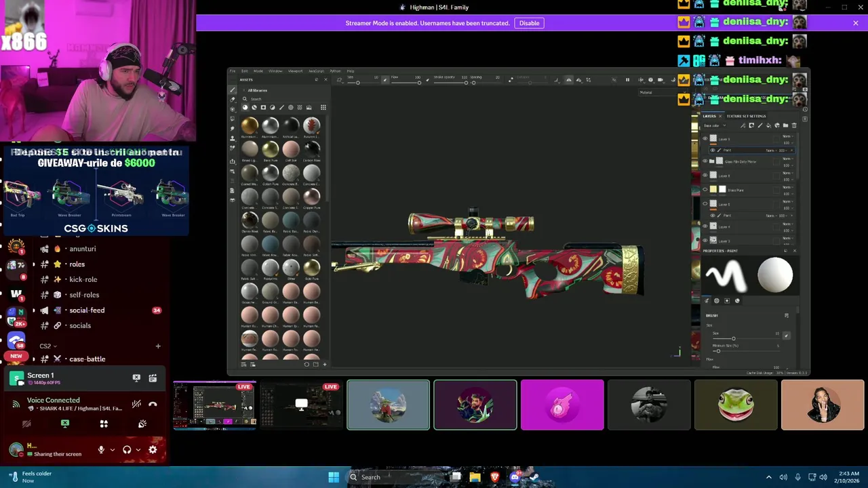Filter assets by Filters half-circle icon
868x488 pixels.
click(x=273, y=107)
